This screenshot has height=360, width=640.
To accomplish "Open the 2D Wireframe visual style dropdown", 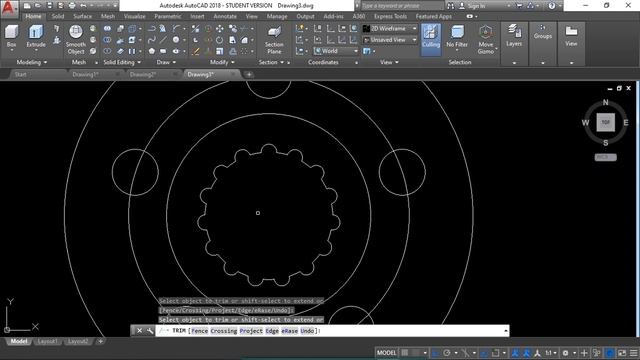I will coord(390,29).
